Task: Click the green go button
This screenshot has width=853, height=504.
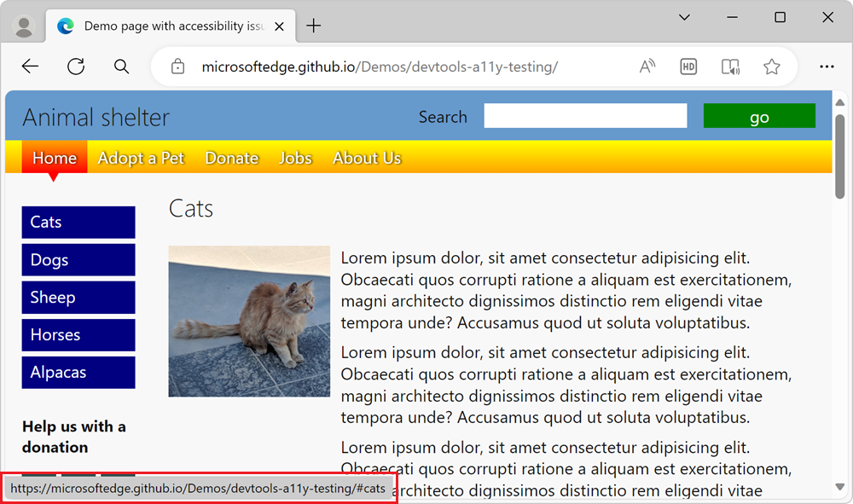Action: click(x=759, y=116)
